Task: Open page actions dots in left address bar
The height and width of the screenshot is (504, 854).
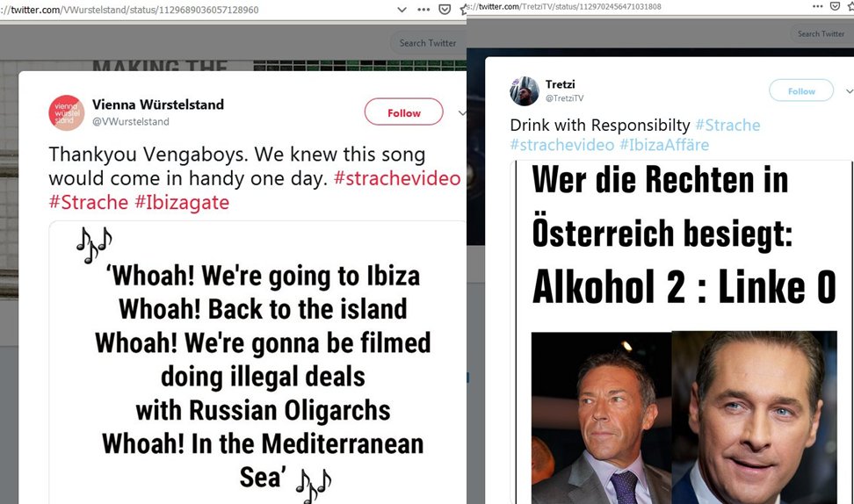Action: (423, 10)
